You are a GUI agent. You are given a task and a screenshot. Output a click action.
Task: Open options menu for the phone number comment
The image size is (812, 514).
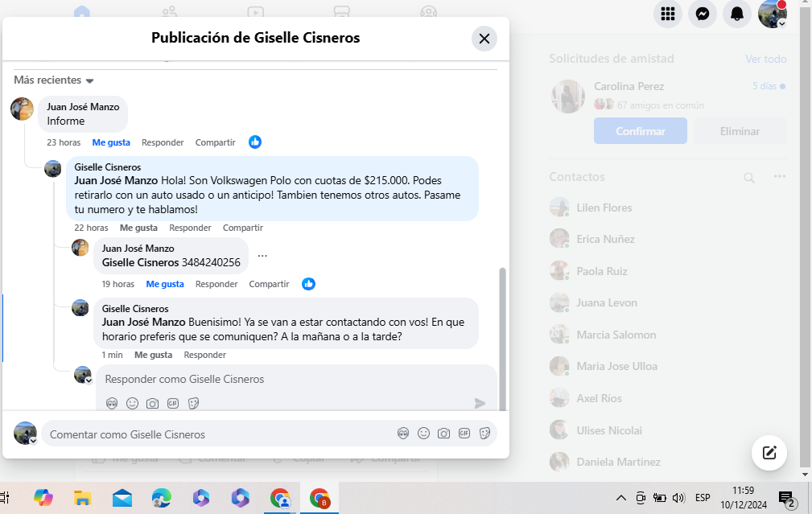point(262,256)
